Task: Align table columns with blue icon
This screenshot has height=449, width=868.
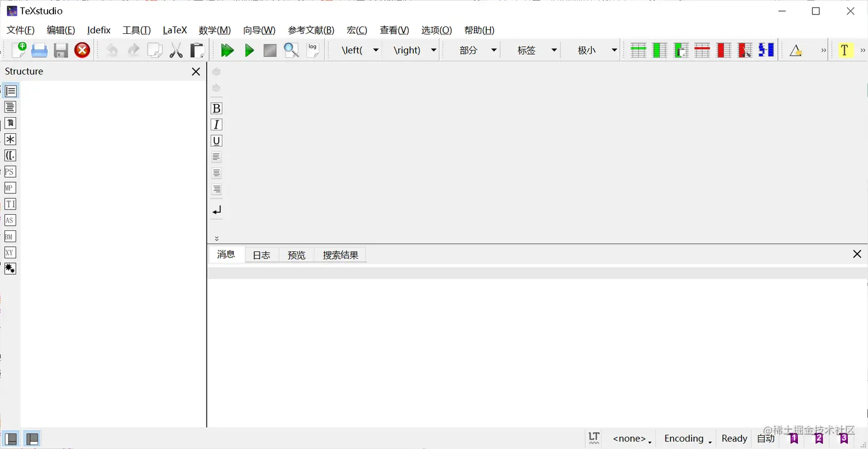Action: click(x=766, y=51)
